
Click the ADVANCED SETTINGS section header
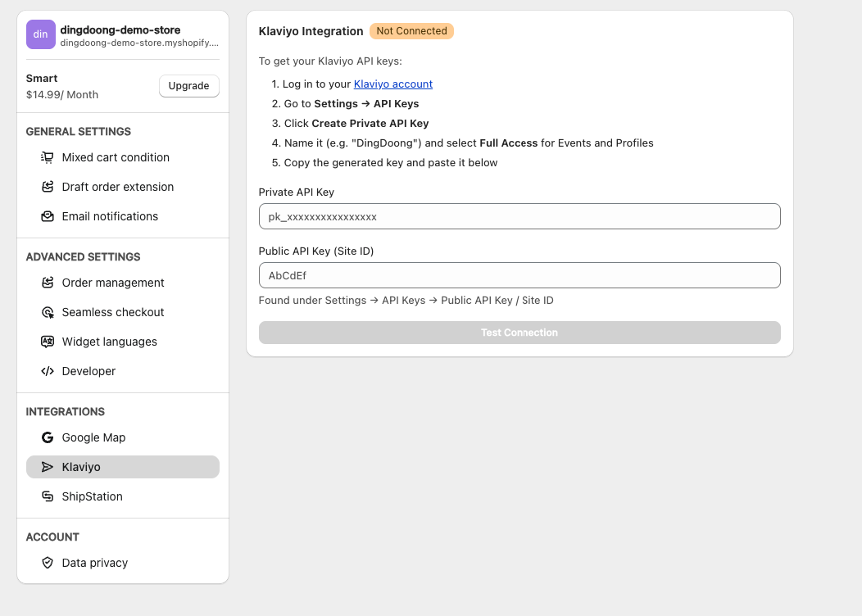(83, 256)
